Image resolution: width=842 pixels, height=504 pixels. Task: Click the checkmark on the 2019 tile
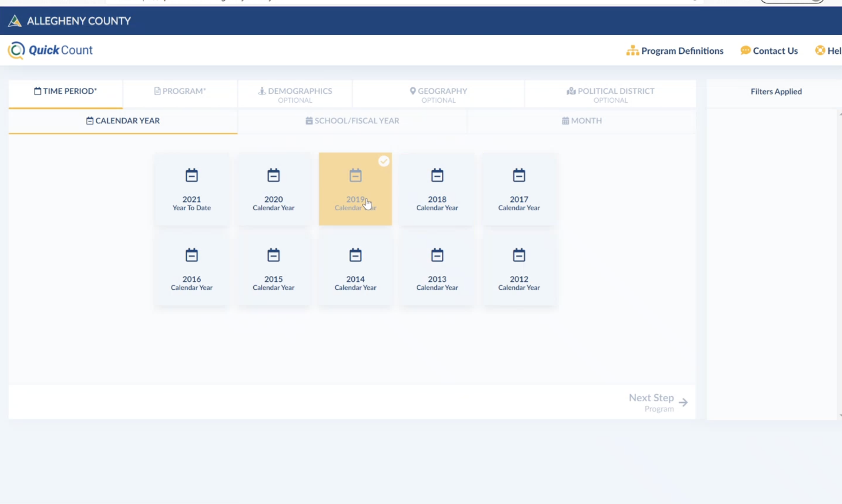pyautogui.click(x=384, y=161)
